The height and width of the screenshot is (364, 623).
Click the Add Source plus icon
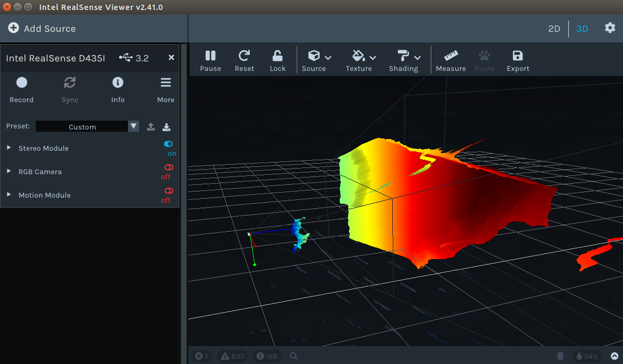pyautogui.click(x=13, y=28)
